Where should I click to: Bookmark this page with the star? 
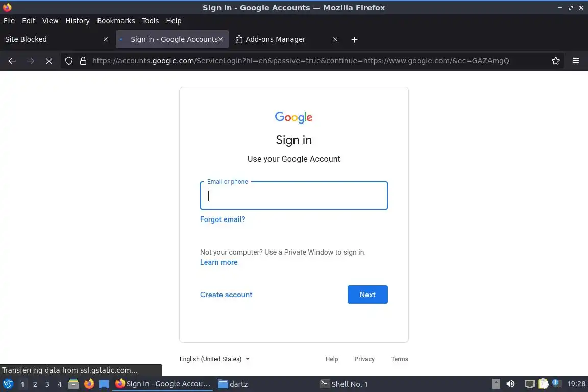[556, 61]
